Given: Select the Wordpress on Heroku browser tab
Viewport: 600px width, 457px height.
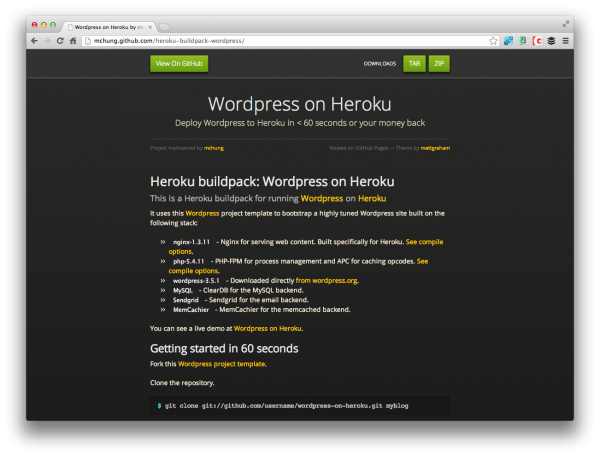Looking at the screenshot, I should [109, 27].
